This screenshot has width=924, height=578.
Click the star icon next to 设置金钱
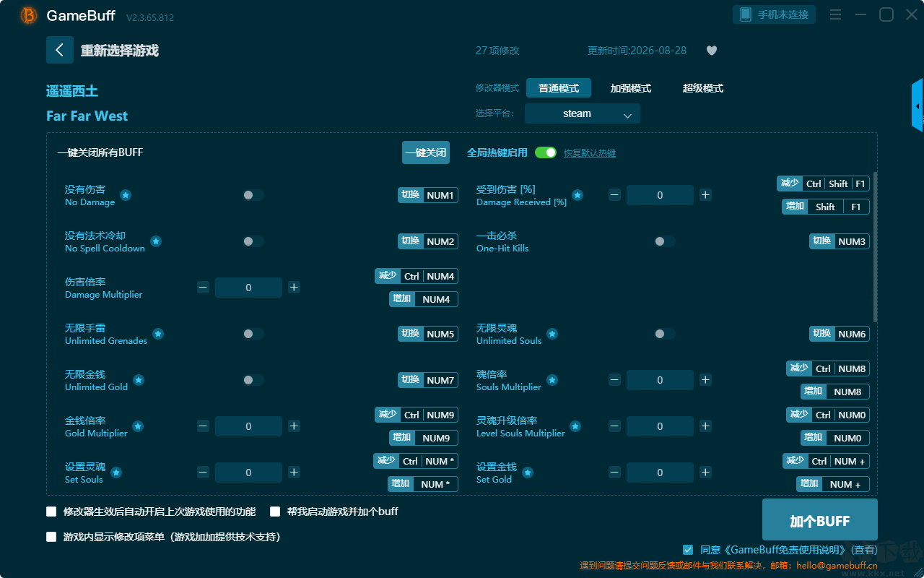pyautogui.click(x=528, y=473)
